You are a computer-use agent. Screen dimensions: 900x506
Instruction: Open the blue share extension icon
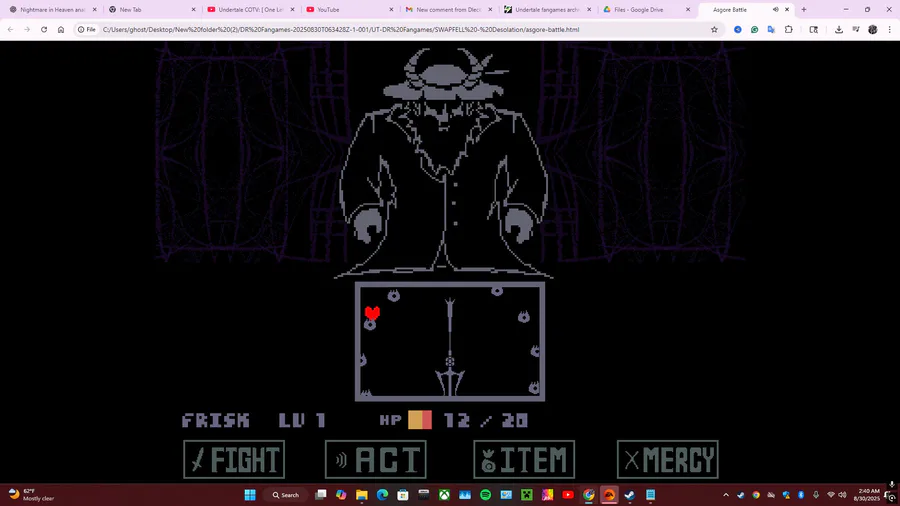738,29
